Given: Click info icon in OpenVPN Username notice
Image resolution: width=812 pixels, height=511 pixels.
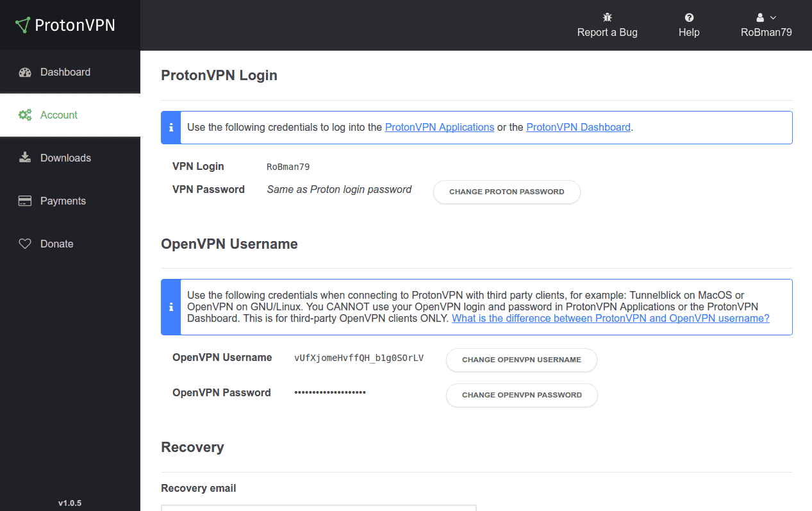Looking at the screenshot, I should coord(171,307).
